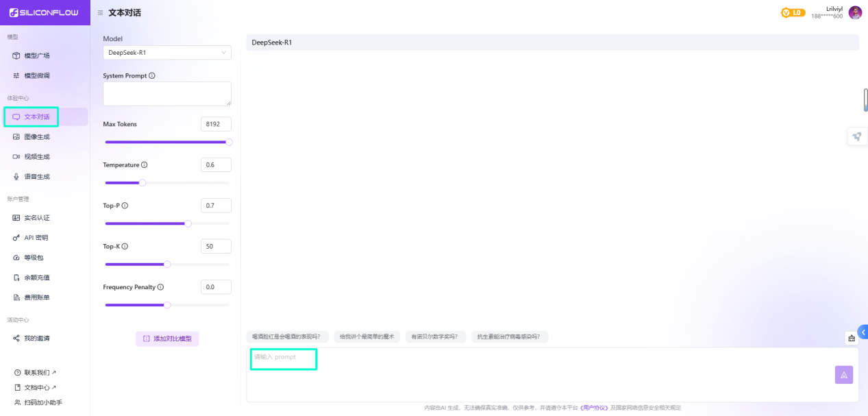Click the clear conversation icon above input

(x=852, y=338)
